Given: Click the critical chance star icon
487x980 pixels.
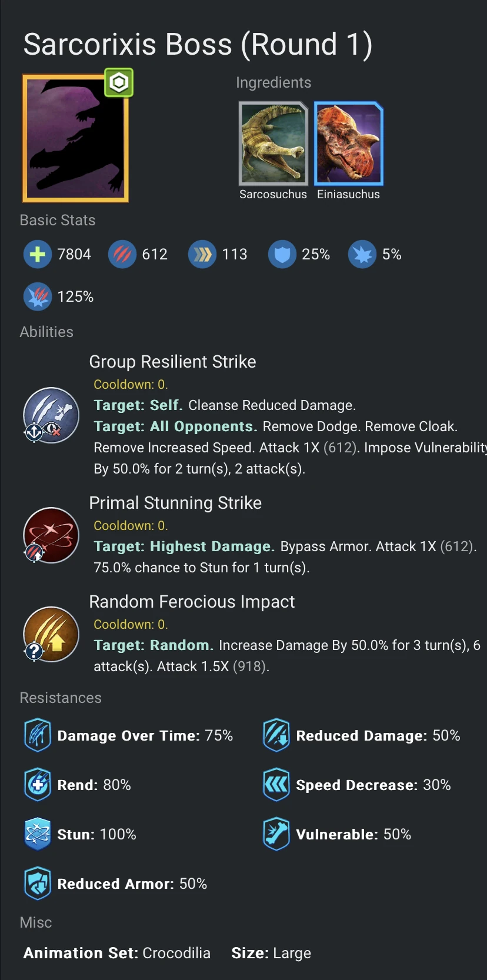Looking at the screenshot, I should click(362, 254).
